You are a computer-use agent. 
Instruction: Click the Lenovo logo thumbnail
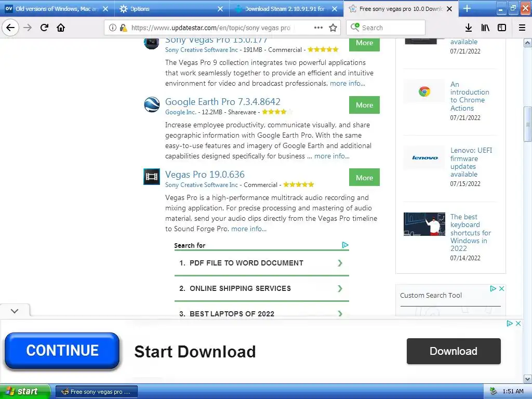(424, 157)
